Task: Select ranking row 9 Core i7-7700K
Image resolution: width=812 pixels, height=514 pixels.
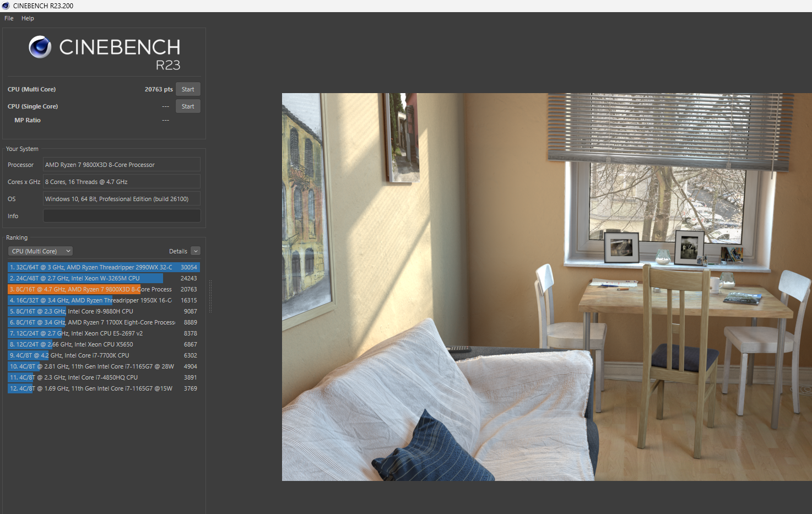Action: coord(104,355)
